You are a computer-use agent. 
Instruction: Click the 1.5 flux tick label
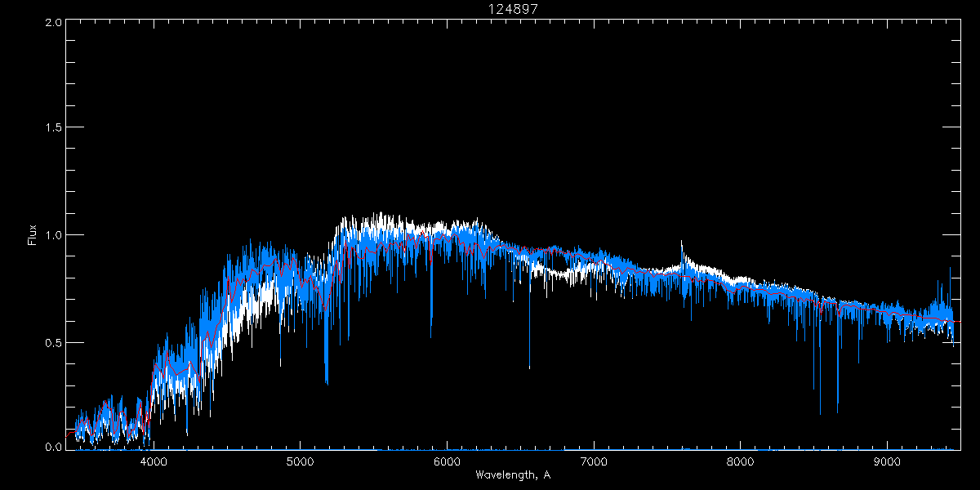(54, 129)
